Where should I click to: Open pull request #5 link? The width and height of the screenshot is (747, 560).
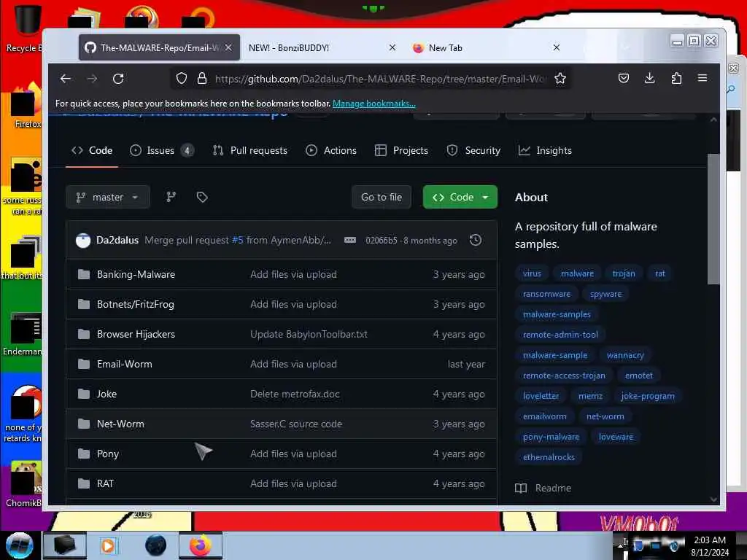[x=237, y=240]
